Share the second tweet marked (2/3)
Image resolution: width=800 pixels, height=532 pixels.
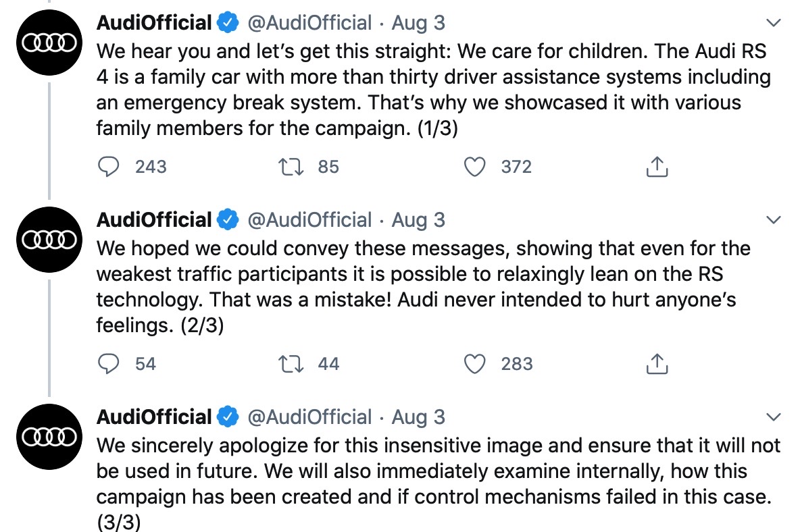click(657, 363)
